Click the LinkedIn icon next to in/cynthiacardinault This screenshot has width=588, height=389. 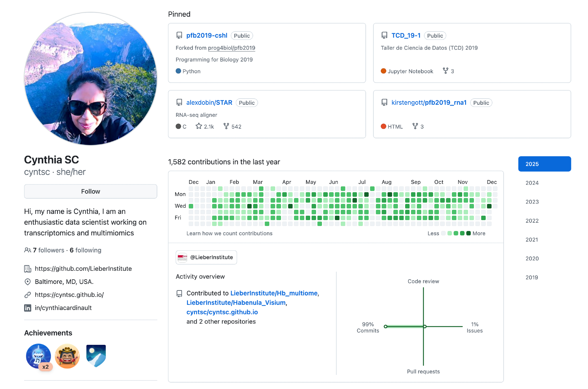(x=28, y=308)
